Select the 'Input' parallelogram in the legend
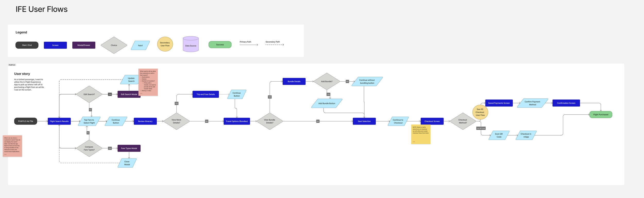Image resolution: width=644 pixels, height=198 pixels. click(x=140, y=45)
